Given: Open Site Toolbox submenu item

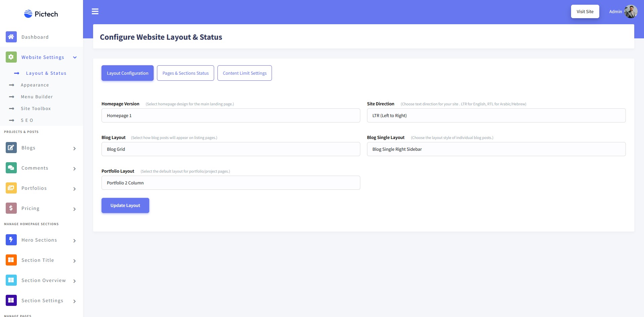Looking at the screenshot, I should [x=36, y=108].
